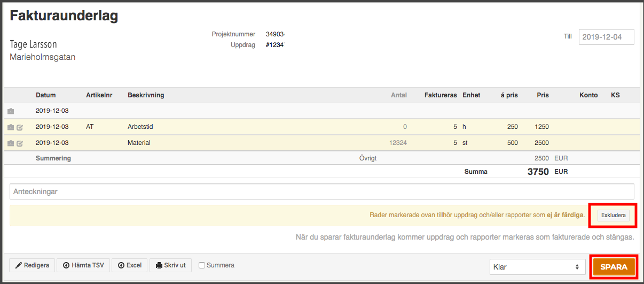644x284 pixels.
Task: Focus the Anteckningar notes field
Action: point(322,191)
